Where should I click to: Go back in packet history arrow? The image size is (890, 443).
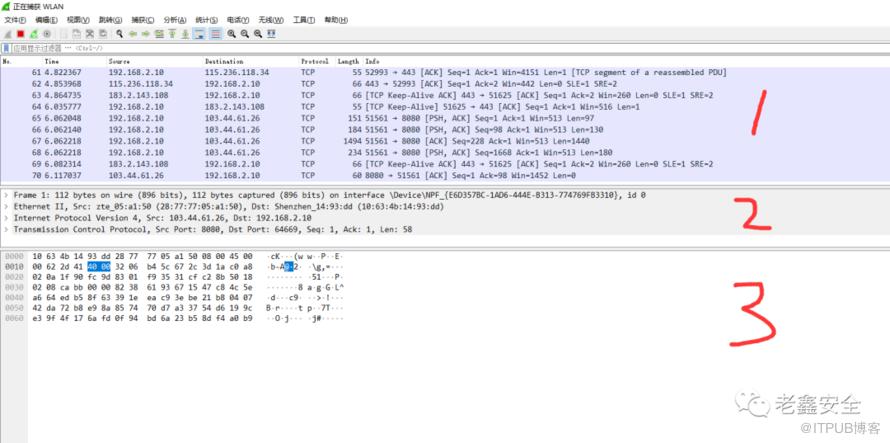(133, 34)
